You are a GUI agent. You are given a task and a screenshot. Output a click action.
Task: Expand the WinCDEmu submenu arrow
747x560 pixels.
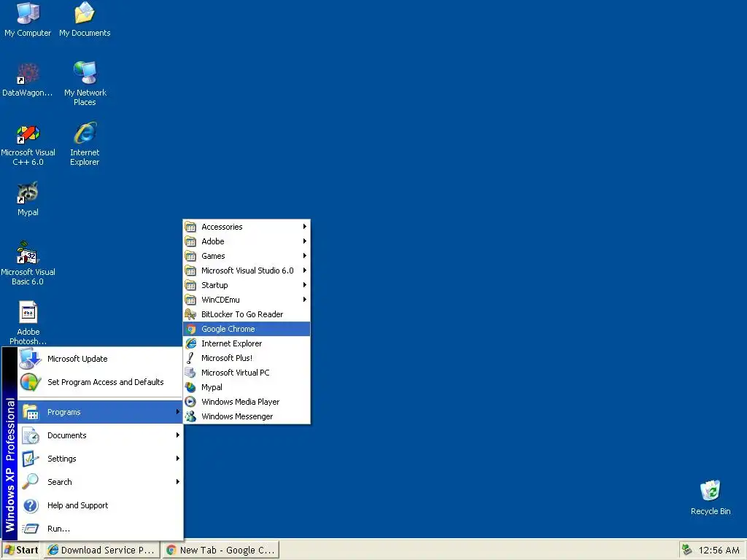(304, 300)
